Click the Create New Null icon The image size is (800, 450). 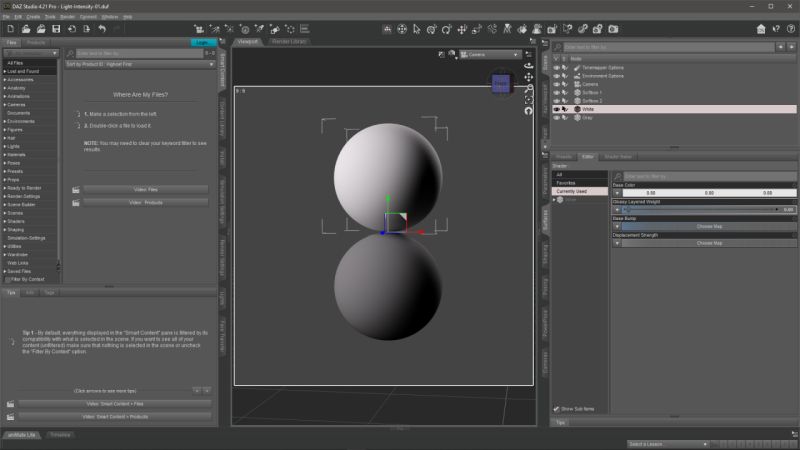point(290,29)
